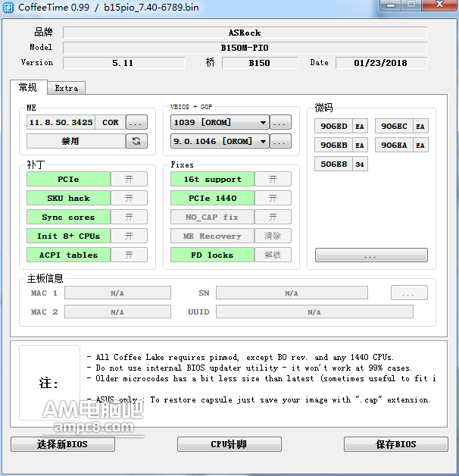Image resolution: width=459 pixels, height=476 pixels.
Task: Open browse button beside 1039 VBIOS
Action: pyautogui.click(x=280, y=122)
